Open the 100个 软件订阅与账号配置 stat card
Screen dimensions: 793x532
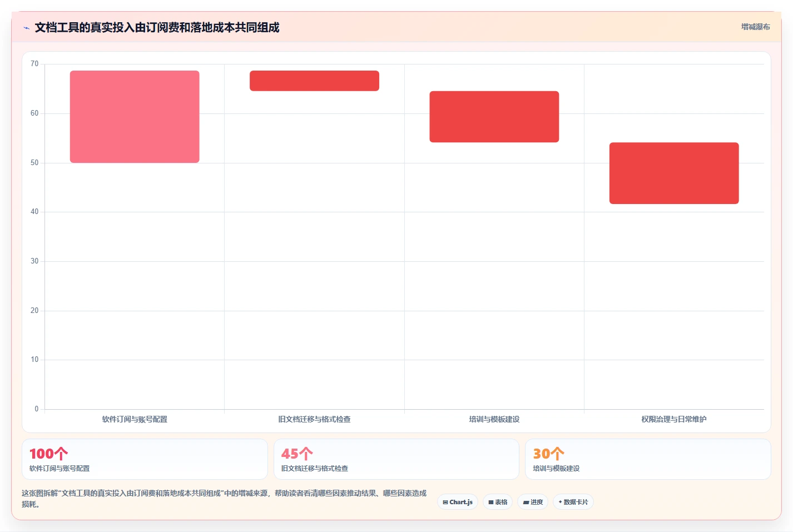145,459
